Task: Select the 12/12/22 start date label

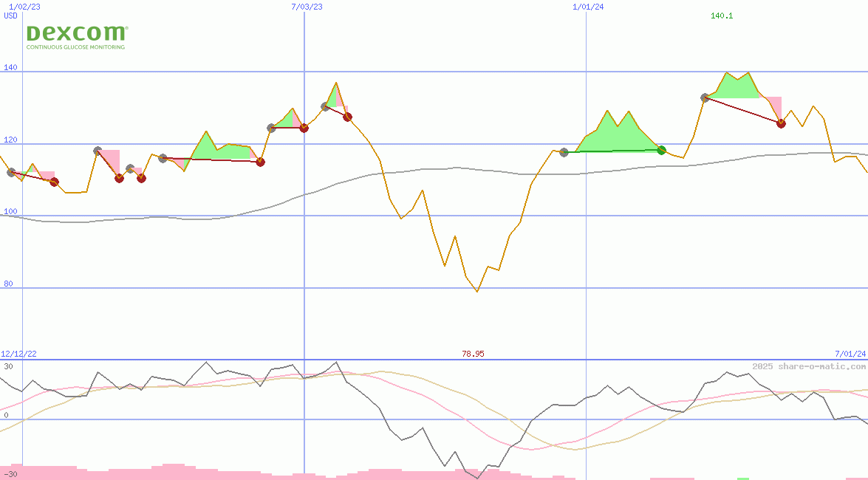Action: pos(18,353)
